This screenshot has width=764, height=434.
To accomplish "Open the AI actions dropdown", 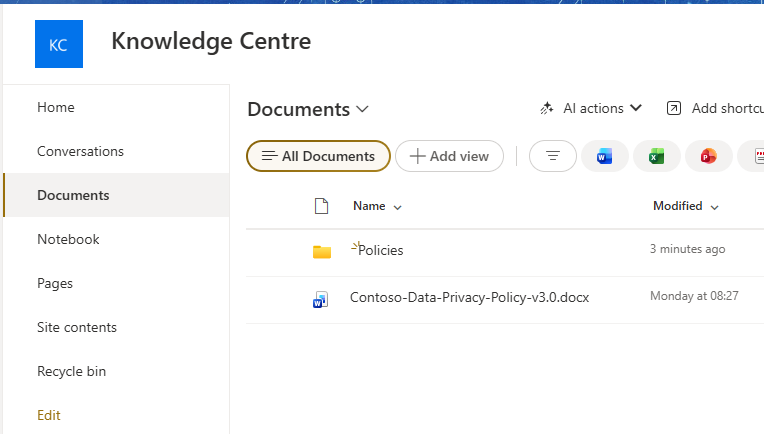I will [591, 108].
